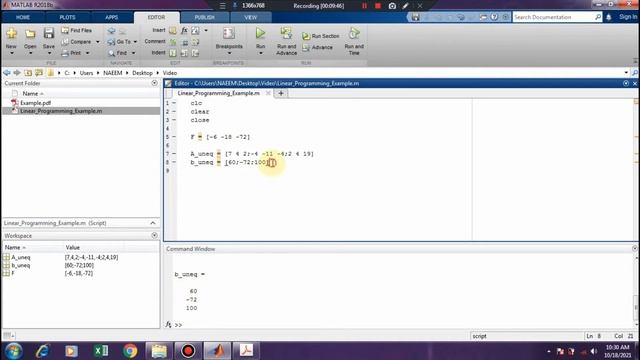
Task: Select the Linear_Programming_Example.m editor tab
Action: [x=218, y=93]
